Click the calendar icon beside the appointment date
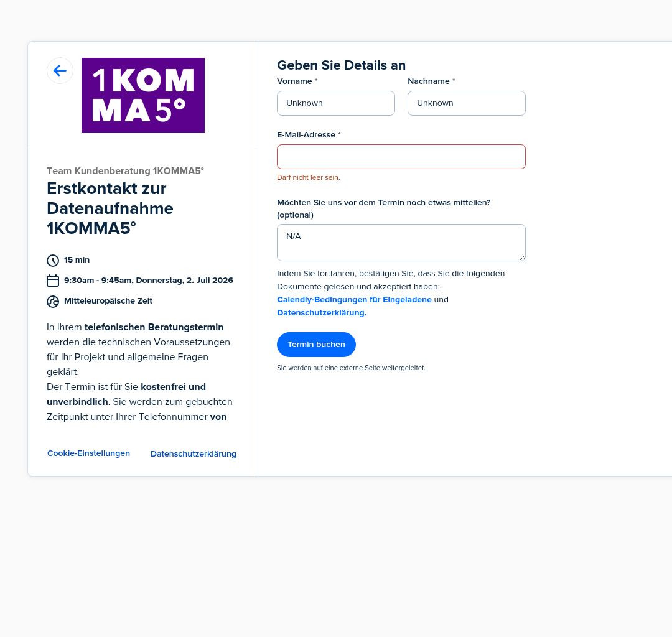This screenshot has height=637, width=672. [x=53, y=281]
